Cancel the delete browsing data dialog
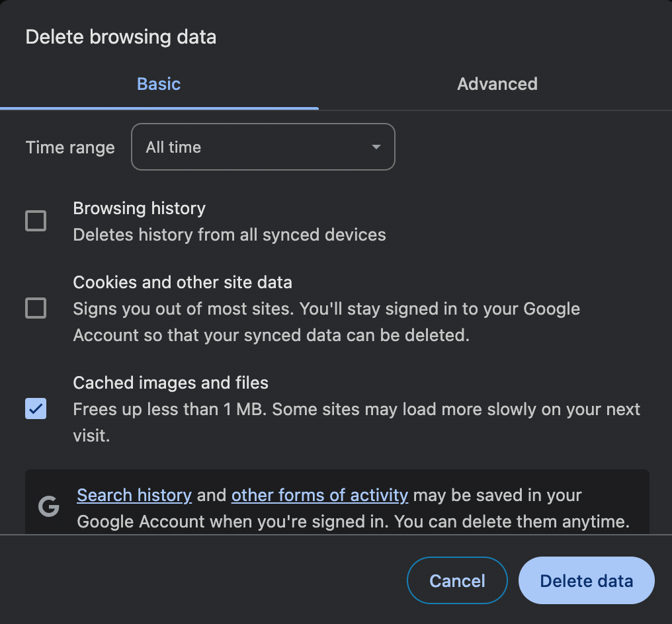The width and height of the screenshot is (672, 624). 457,580
